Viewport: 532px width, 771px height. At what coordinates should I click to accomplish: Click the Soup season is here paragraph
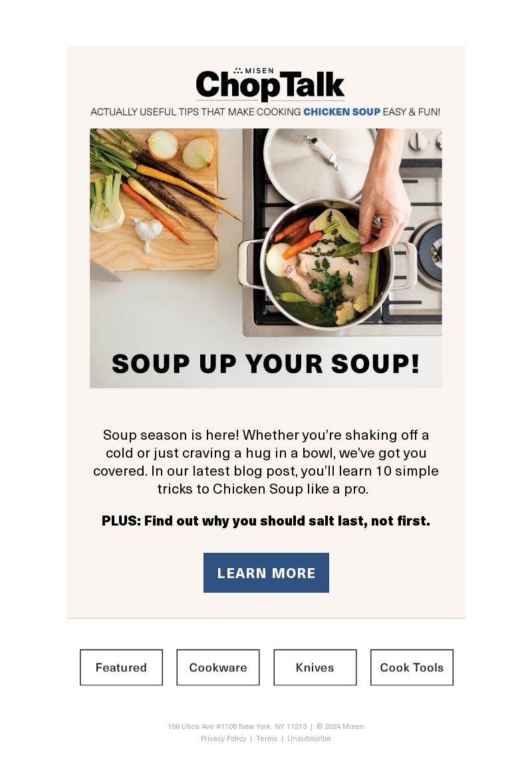pos(265,462)
